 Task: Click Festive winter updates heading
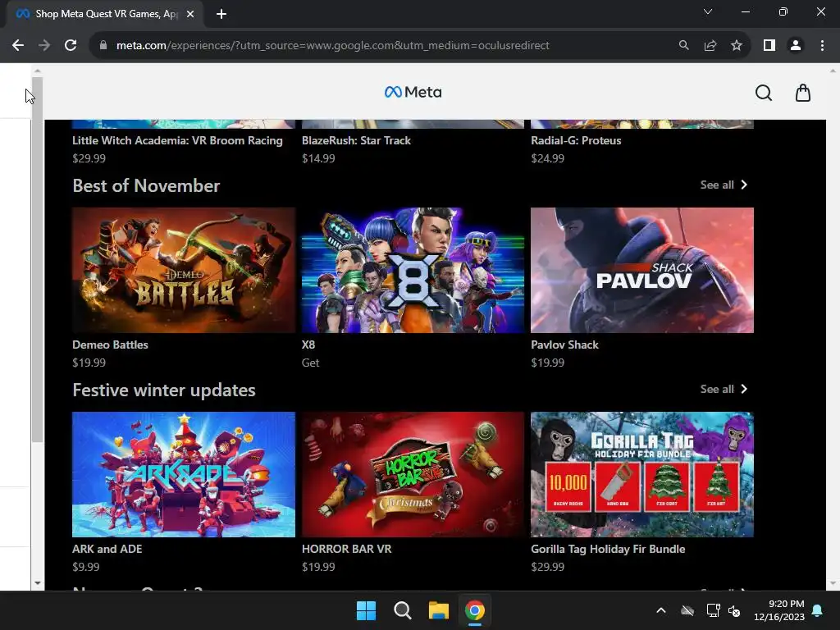[164, 390]
